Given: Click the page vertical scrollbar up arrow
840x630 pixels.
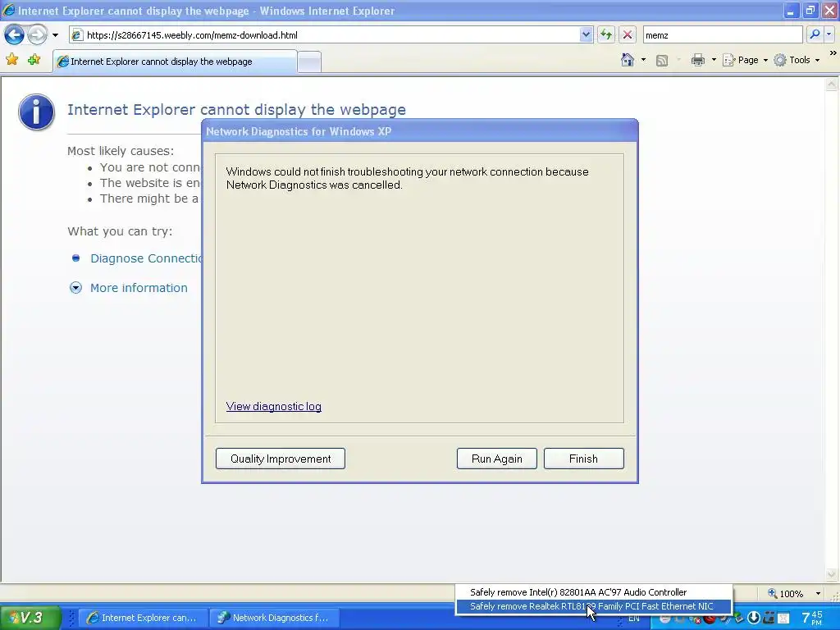Looking at the screenshot, I should coord(832,84).
